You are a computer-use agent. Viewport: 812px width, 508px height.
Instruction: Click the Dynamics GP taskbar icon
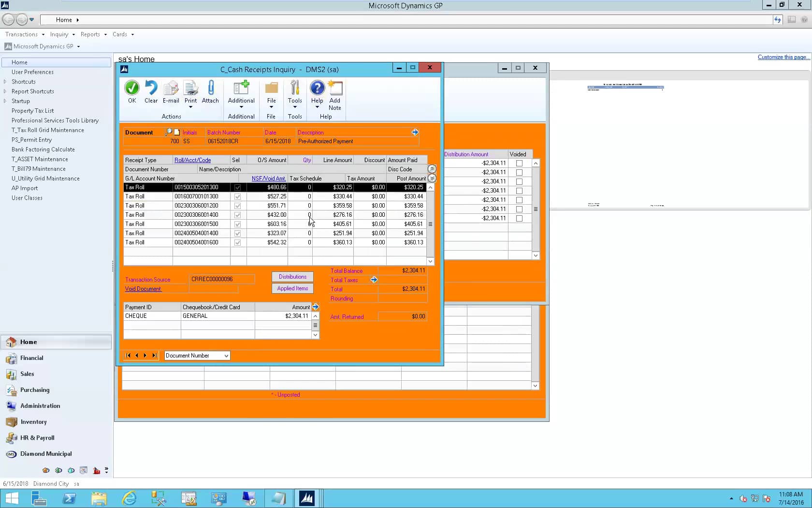tap(307, 498)
